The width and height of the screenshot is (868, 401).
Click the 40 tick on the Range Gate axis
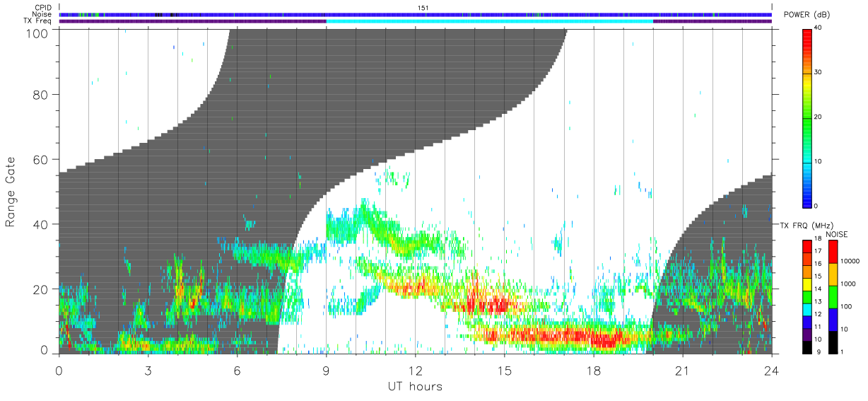41,224
